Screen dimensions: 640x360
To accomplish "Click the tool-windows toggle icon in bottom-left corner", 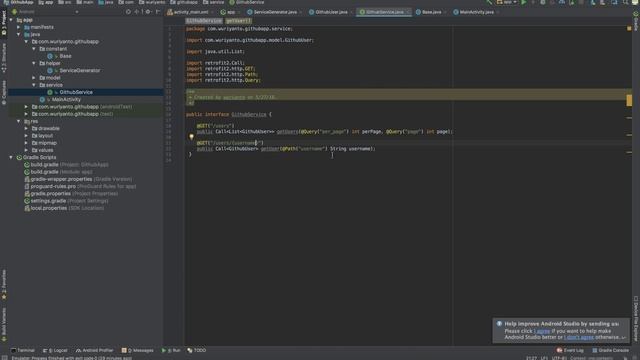I will [x=4, y=358].
